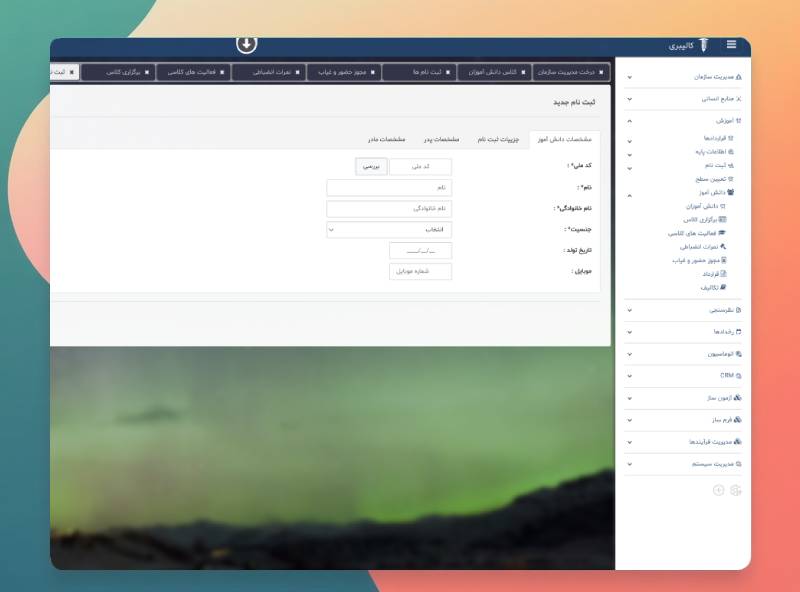This screenshot has width=800, height=592.
Task: Open فعالیت های کلاسی sidebar entry
Action: tap(696, 233)
